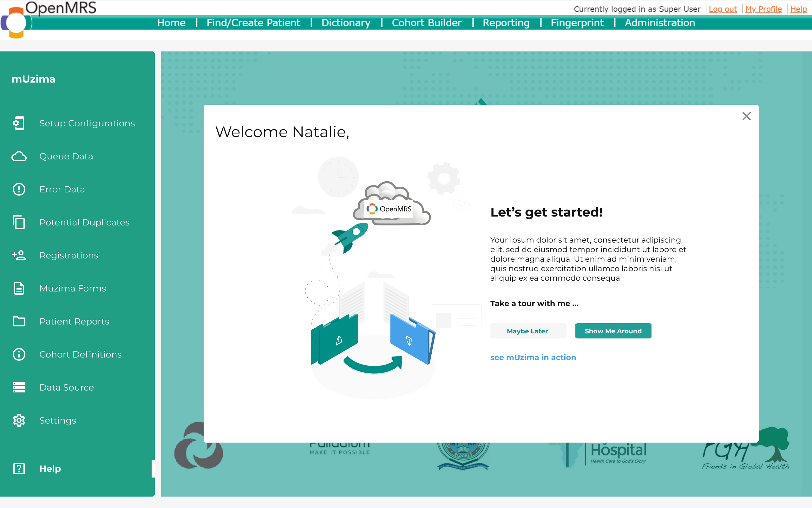Image resolution: width=812 pixels, height=508 pixels.
Task: Open Administration from navigation bar
Action: (660, 23)
